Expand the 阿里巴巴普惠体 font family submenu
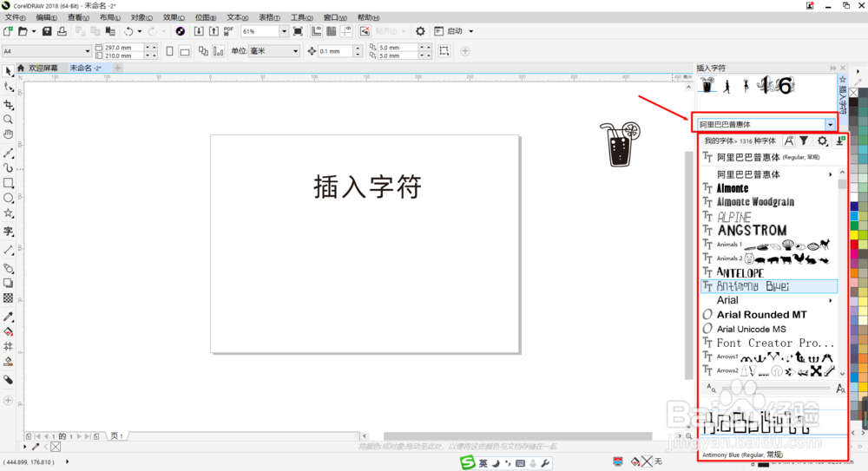This screenshot has width=868, height=471. coord(831,174)
